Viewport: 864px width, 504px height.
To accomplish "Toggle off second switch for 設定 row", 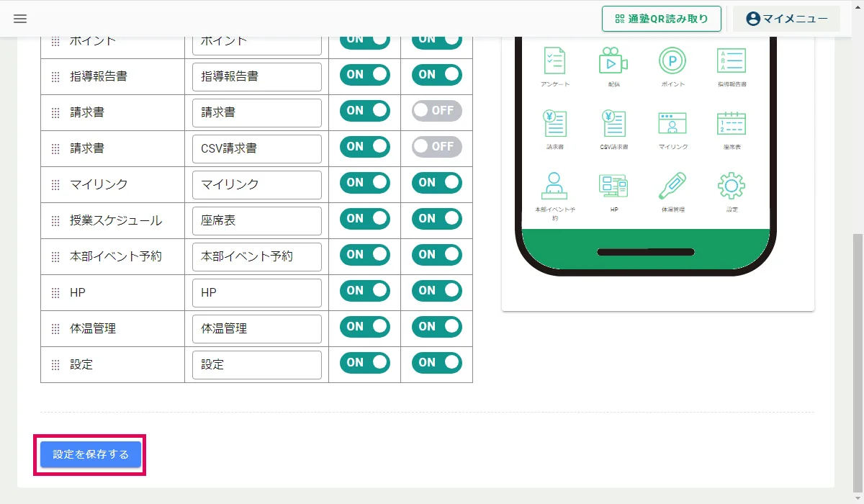I will point(437,363).
